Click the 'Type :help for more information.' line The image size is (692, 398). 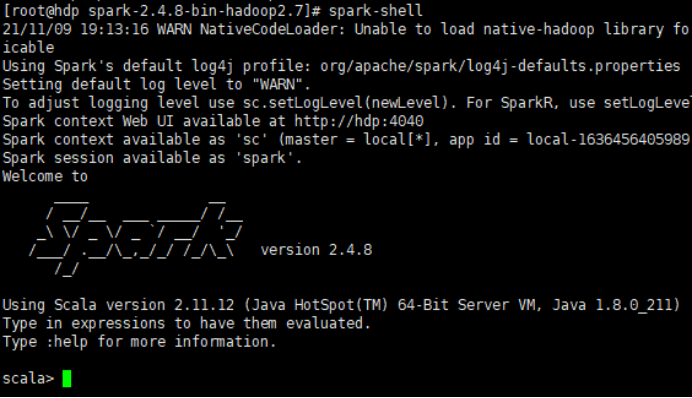tap(139, 342)
